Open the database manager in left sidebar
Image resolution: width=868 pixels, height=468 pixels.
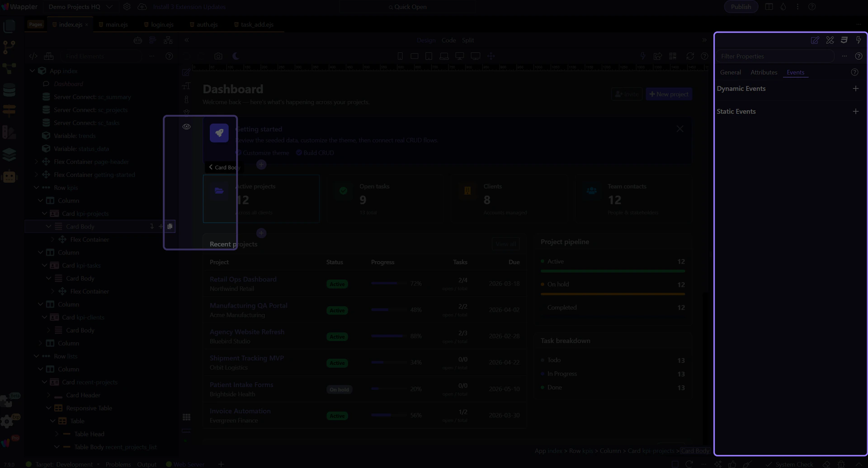click(x=9, y=90)
